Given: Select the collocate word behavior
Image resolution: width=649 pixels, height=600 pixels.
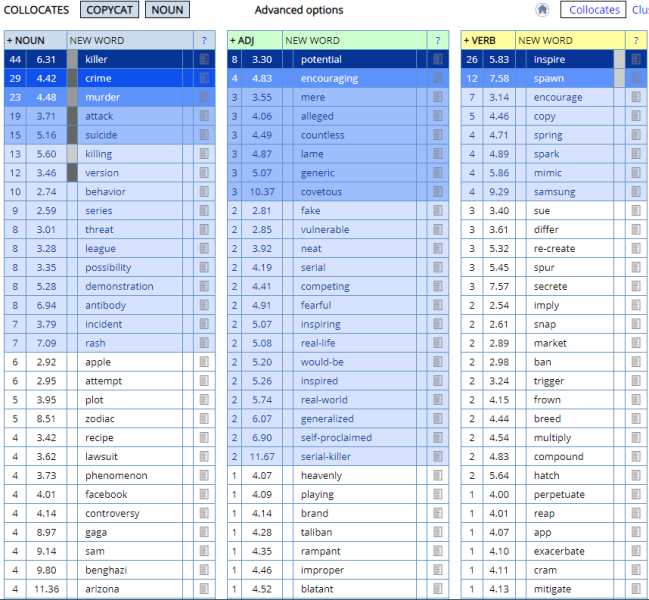Looking at the screenshot, I should [105, 192].
